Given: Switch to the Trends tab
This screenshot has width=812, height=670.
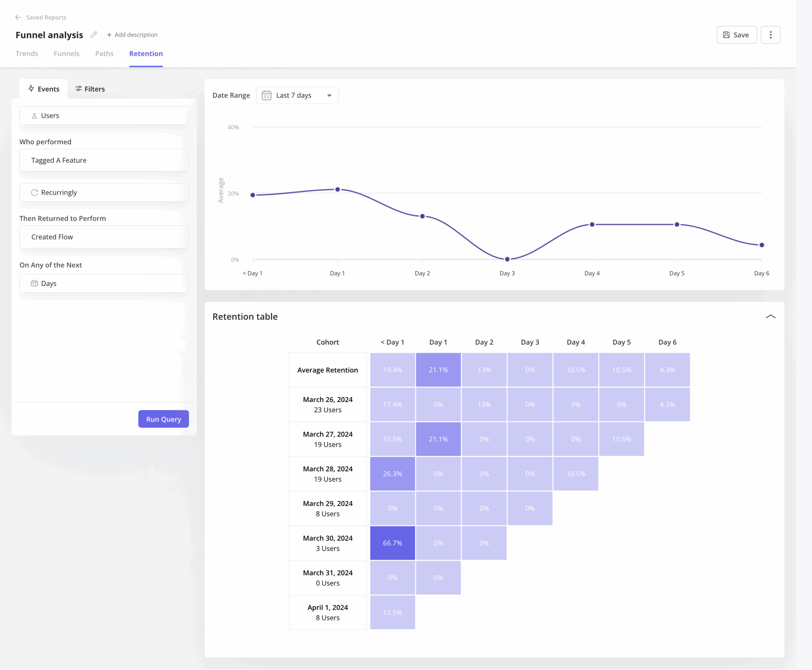Looking at the screenshot, I should pos(27,54).
